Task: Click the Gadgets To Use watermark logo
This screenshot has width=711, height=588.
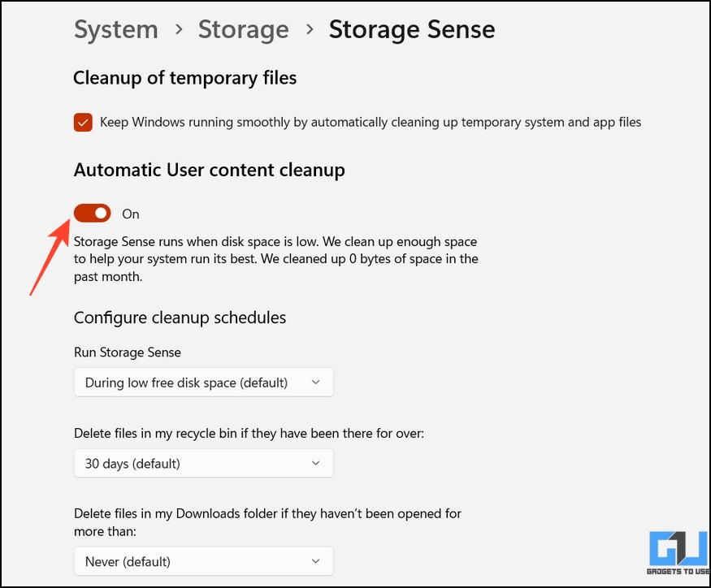Action: pyautogui.click(x=678, y=553)
